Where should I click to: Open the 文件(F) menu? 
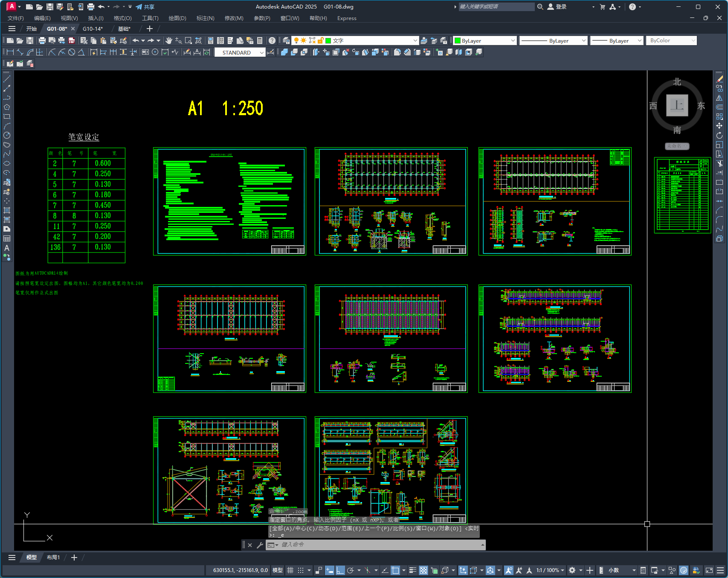pyautogui.click(x=16, y=18)
